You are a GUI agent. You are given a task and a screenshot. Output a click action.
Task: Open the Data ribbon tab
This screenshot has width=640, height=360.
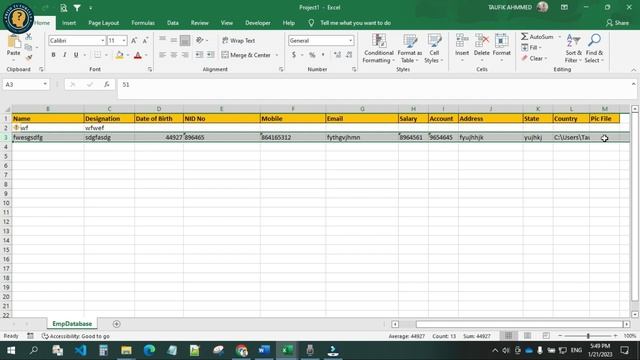pyautogui.click(x=173, y=23)
